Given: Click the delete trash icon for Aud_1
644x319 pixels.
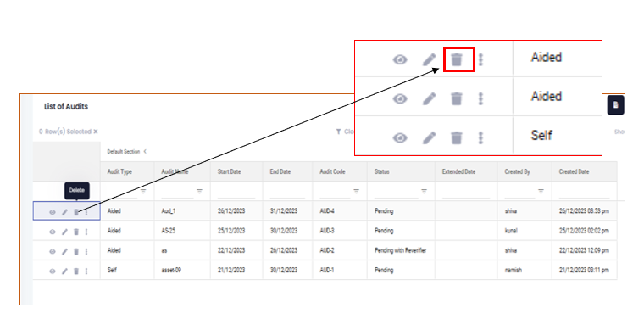Looking at the screenshot, I should [x=76, y=212].
